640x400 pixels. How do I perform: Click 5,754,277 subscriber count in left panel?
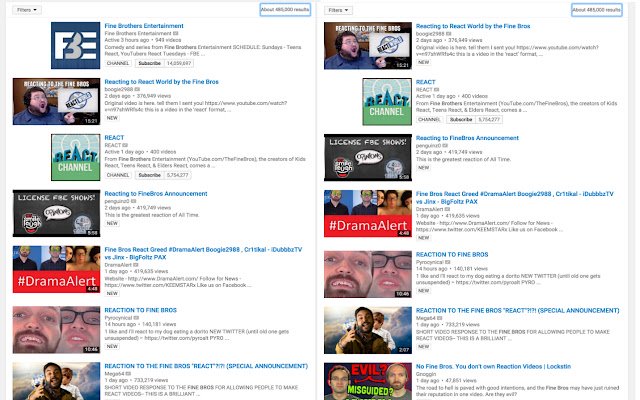pyautogui.click(x=177, y=175)
